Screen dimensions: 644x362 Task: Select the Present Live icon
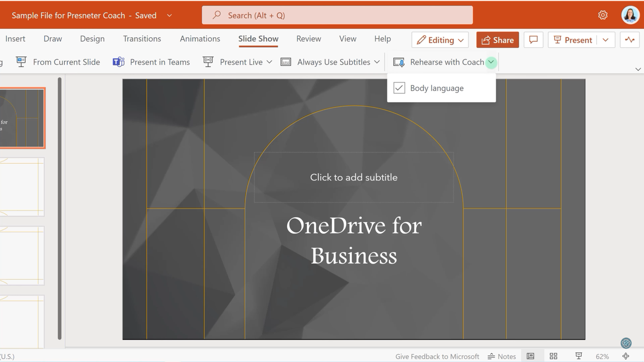pos(208,62)
